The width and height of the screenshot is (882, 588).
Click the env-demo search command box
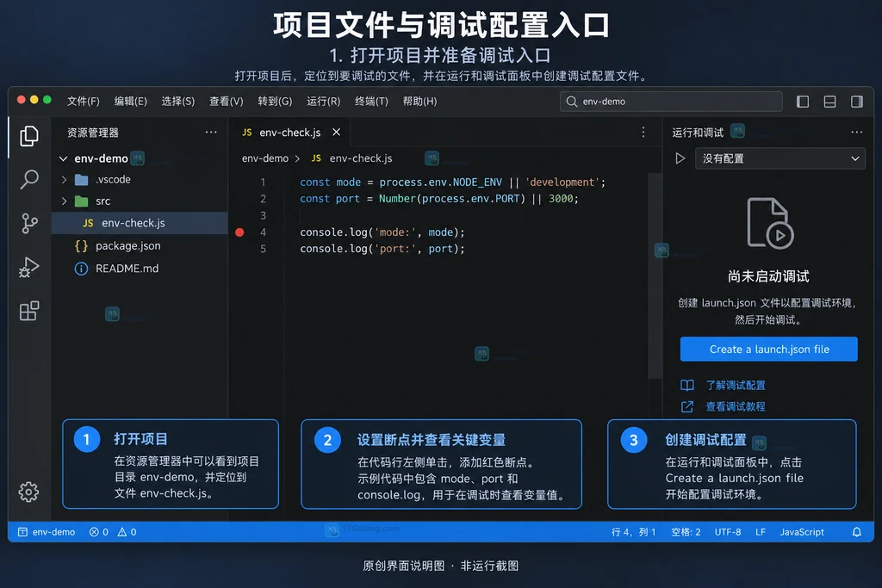[x=671, y=102]
